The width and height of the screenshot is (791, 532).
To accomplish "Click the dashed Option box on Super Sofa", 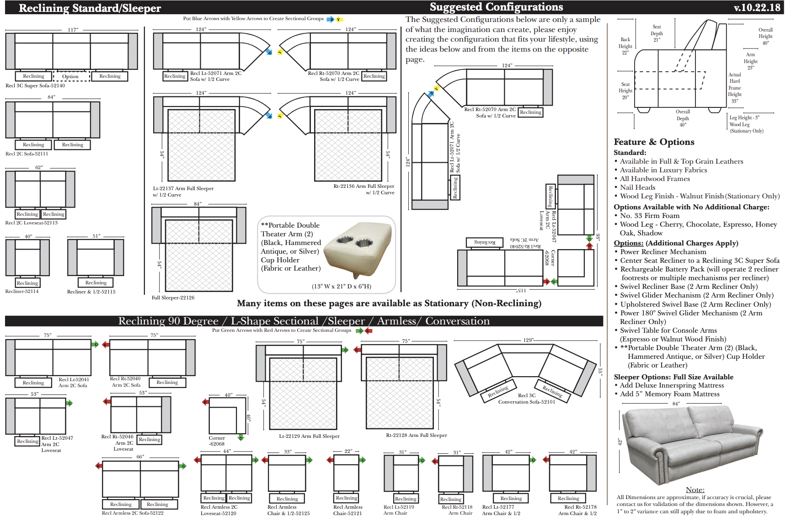I will [71, 76].
